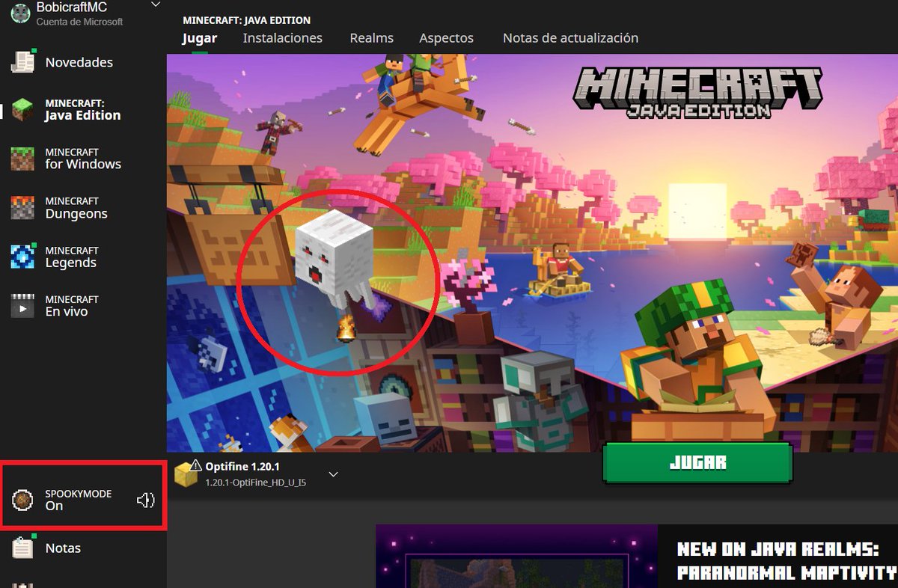Select the Java Edition sidebar label

click(x=82, y=115)
